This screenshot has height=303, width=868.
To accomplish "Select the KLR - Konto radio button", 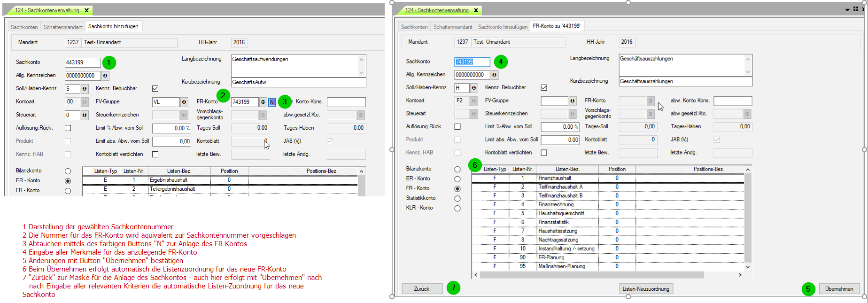I will (457, 209).
